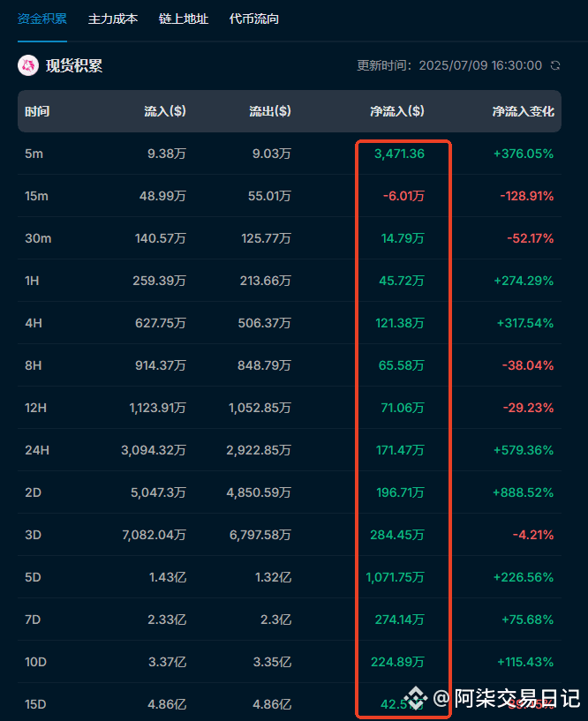Select the 4H time row label

[x=34, y=323]
